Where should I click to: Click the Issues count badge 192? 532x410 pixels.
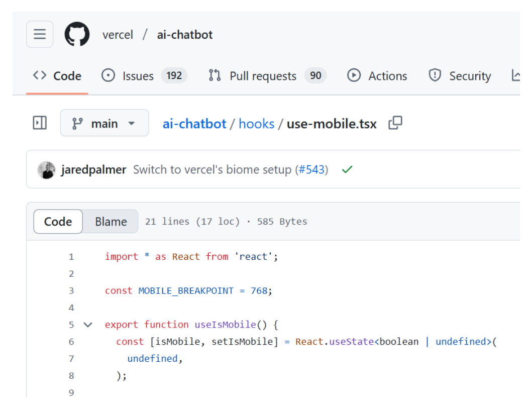click(174, 75)
